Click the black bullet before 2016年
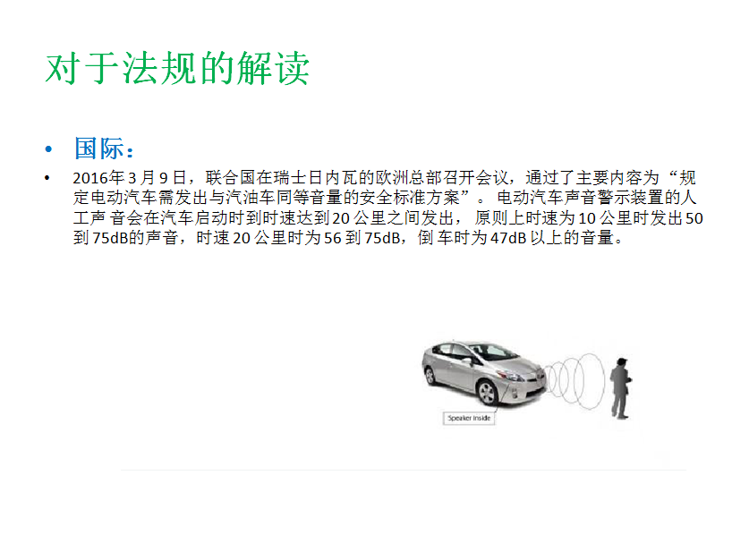Viewport: 749px width, 560px height. [47, 179]
